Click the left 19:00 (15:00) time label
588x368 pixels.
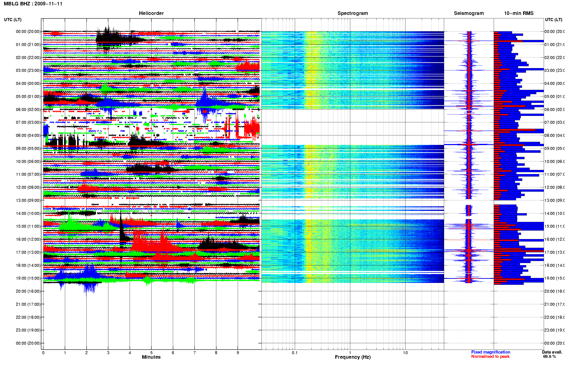point(28,278)
